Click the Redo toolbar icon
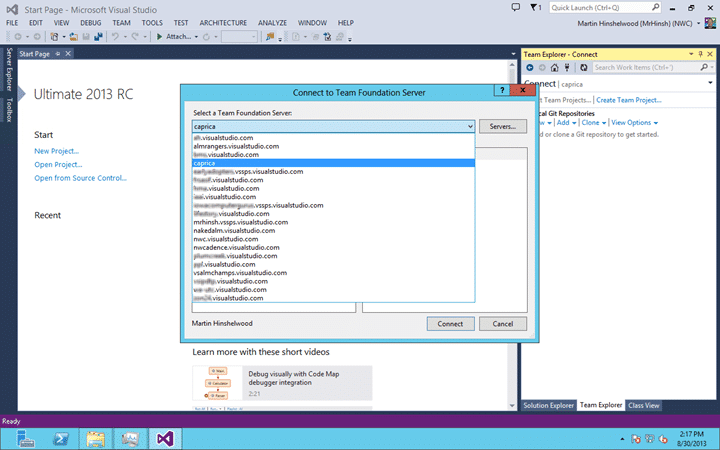Screen dimensions: 720x450 click(135, 37)
